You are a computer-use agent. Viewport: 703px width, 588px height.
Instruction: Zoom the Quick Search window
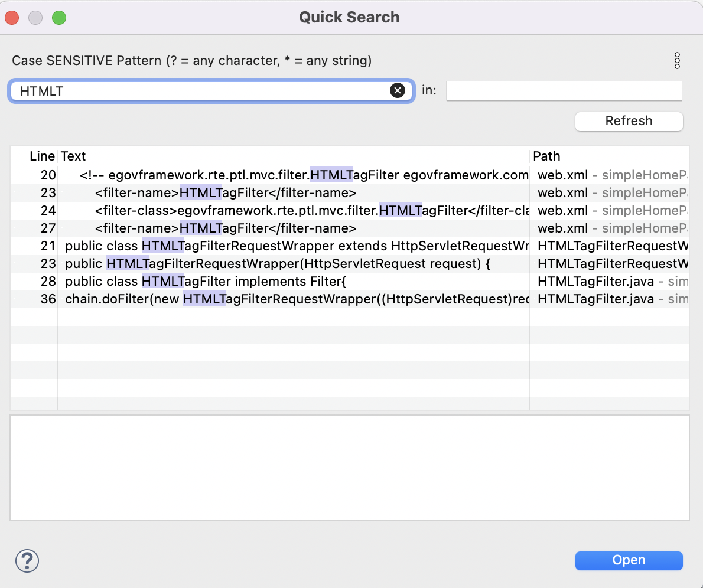pos(59,18)
